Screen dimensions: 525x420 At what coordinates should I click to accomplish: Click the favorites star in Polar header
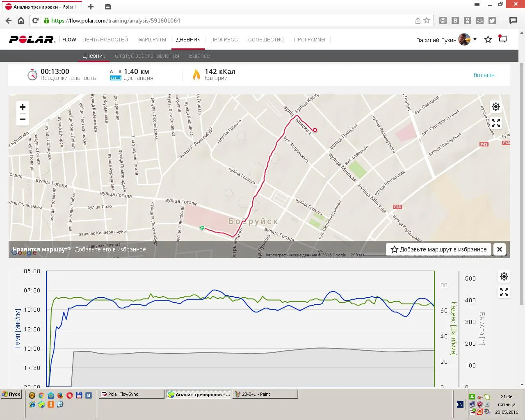pyautogui.click(x=488, y=40)
